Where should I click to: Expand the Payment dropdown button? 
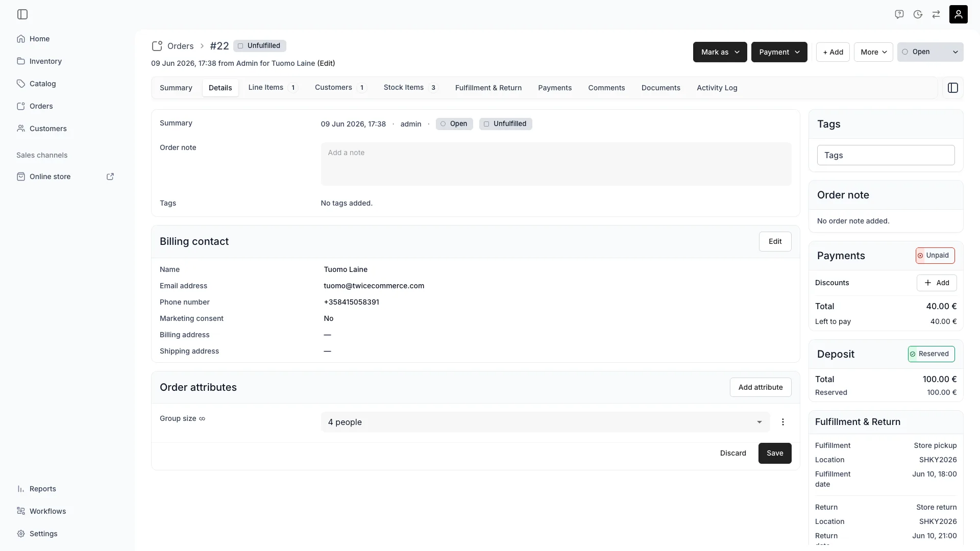tap(779, 52)
